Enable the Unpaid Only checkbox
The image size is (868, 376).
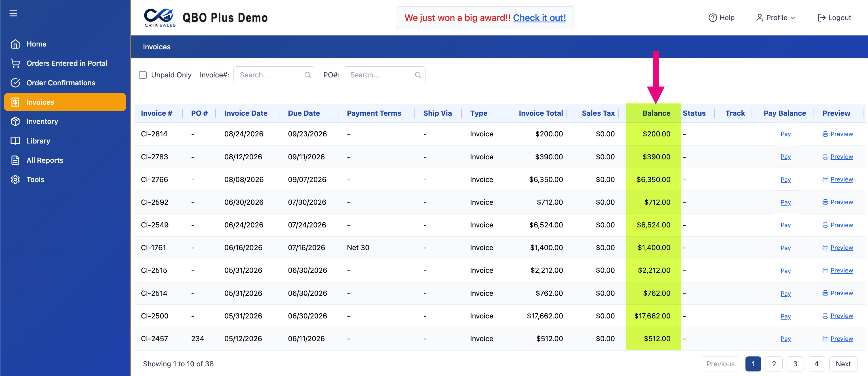[x=143, y=75]
